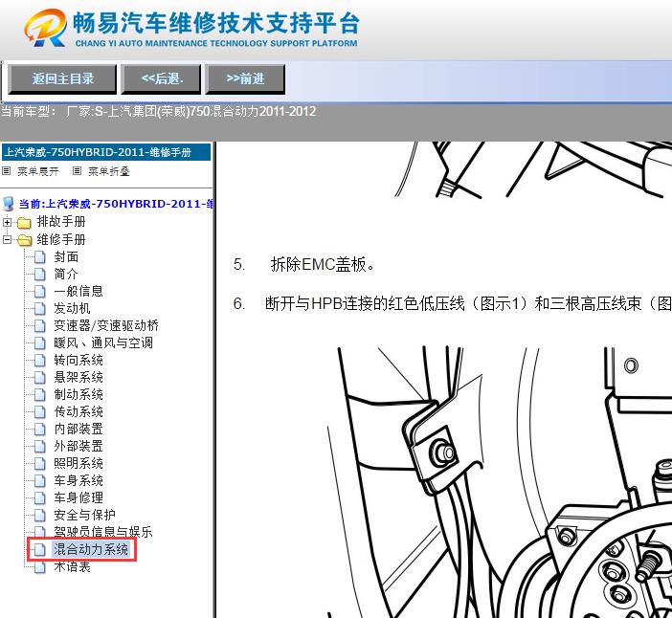This screenshot has height=618, width=672.
Task: Click the document icon beside 混合动力系统
Action: click(x=40, y=549)
